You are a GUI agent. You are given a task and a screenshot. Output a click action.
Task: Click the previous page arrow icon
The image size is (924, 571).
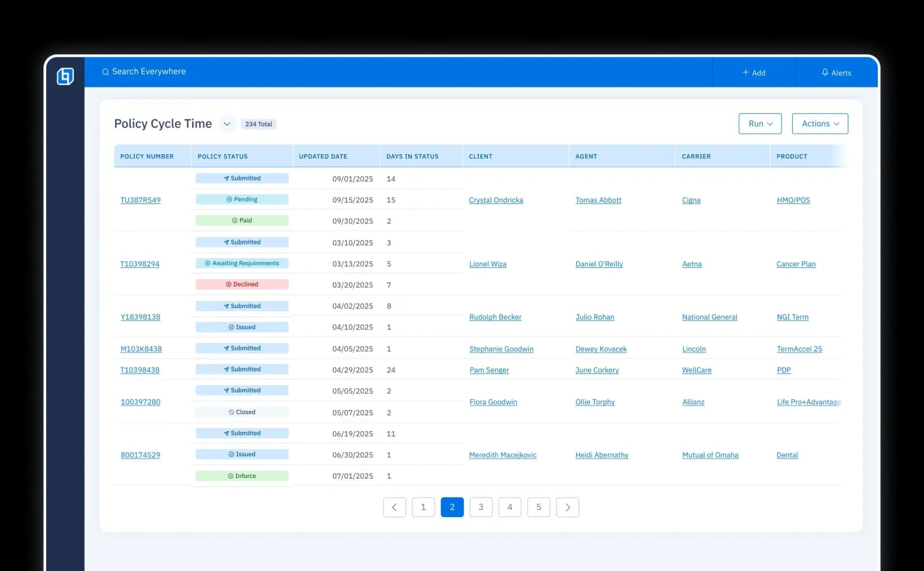point(395,507)
